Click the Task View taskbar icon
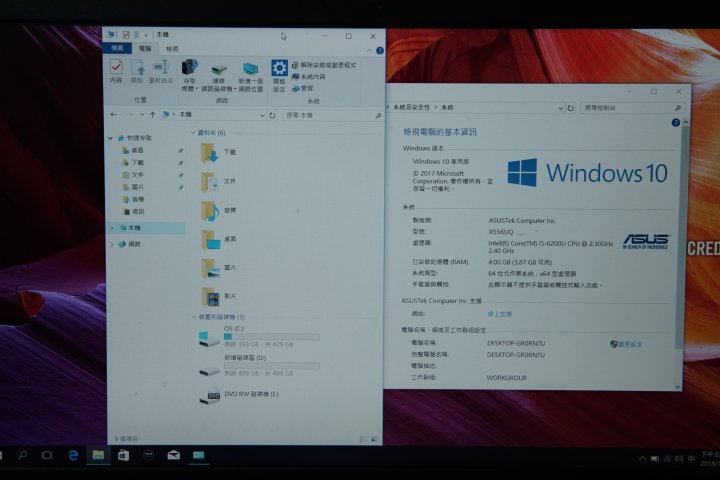The image size is (720, 480). [47, 455]
